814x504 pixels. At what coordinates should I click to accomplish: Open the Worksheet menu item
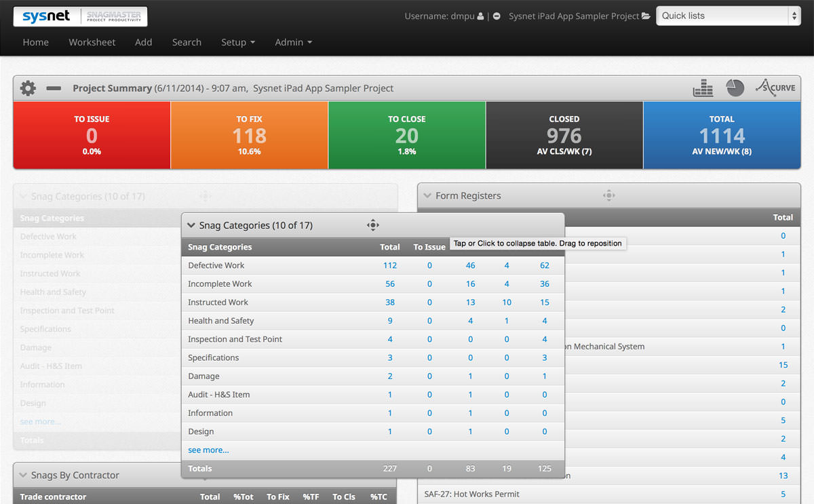(x=92, y=42)
